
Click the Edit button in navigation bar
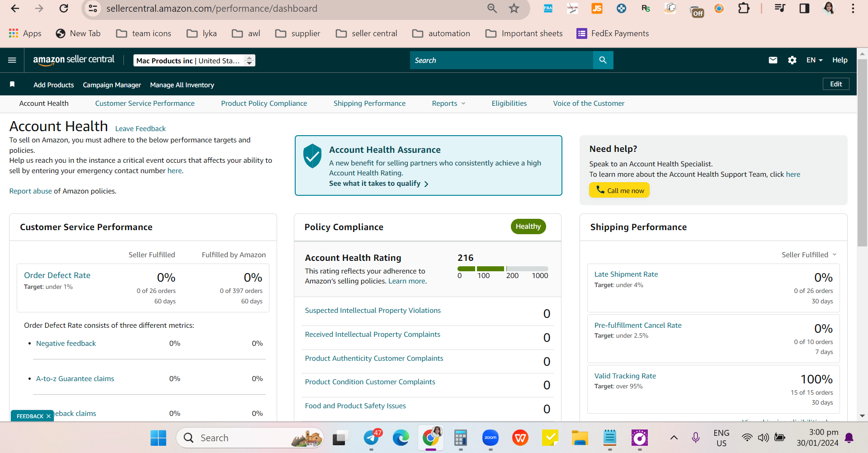[x=836, y=84]
